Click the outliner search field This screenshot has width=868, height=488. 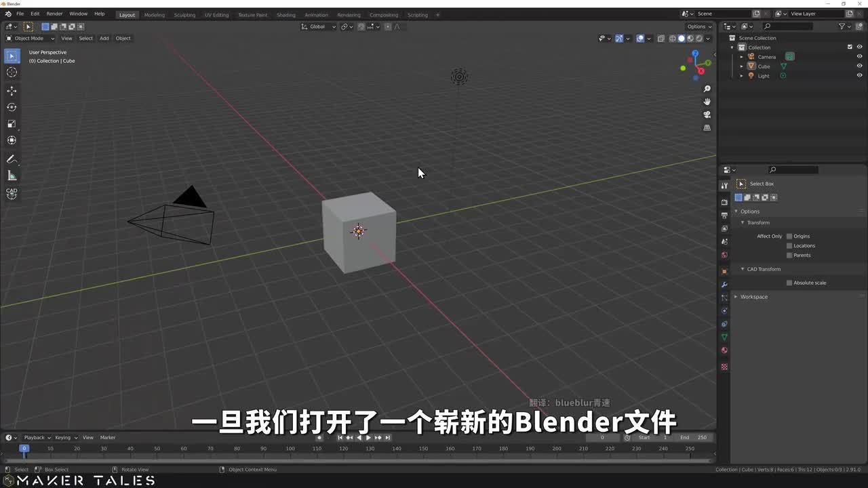click(x=787, y=26)
